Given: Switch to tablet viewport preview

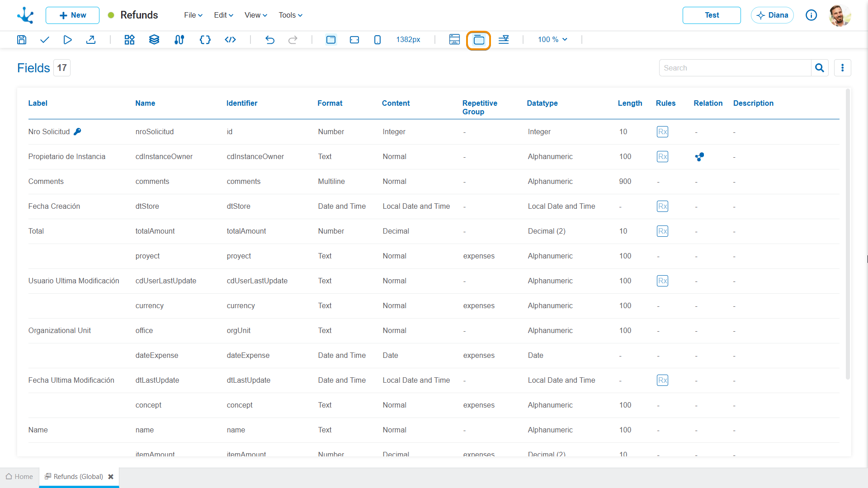Looking at the screenshot, I should (x=354, y=40).
